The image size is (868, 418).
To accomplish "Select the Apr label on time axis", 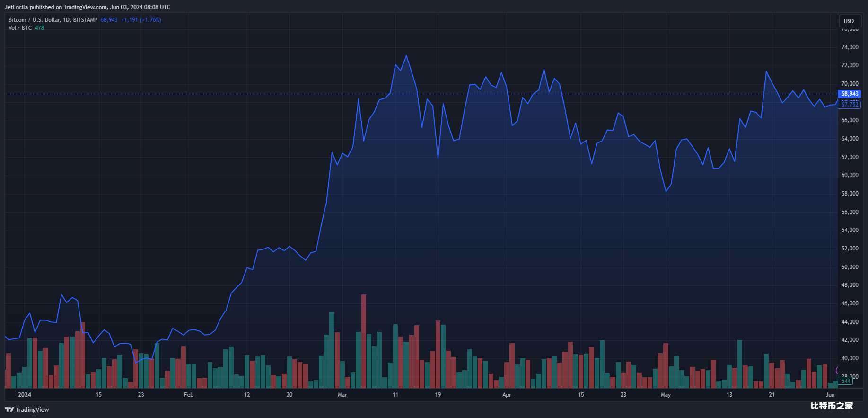I will click(507, 395).
